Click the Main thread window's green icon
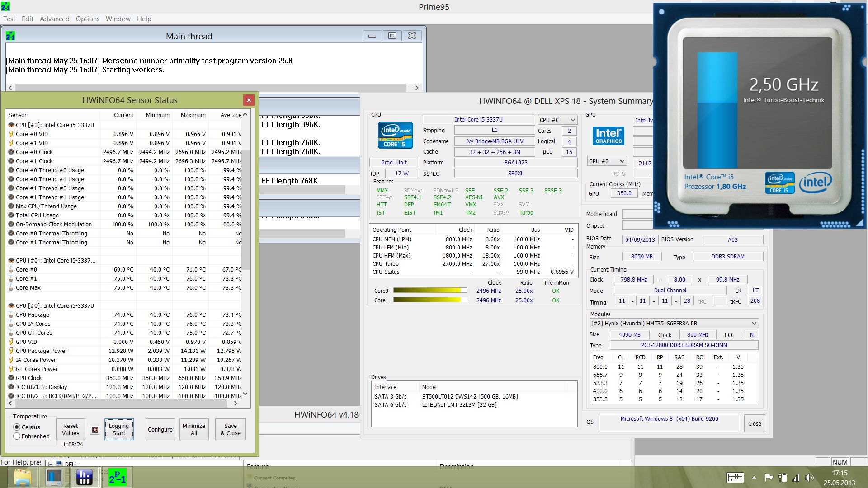The width and height of the screenshot is (868, 488). click(10, 36)
